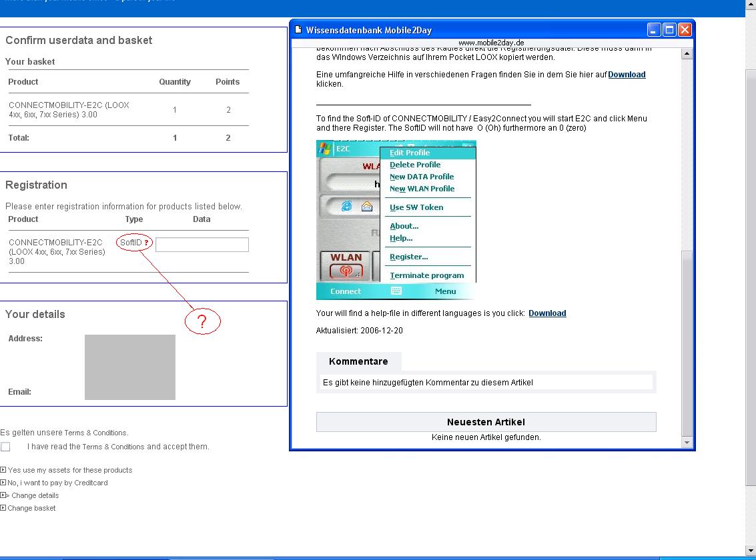Click the E2C menu screenshot image
Screen dimensions: 756x560
396,220
